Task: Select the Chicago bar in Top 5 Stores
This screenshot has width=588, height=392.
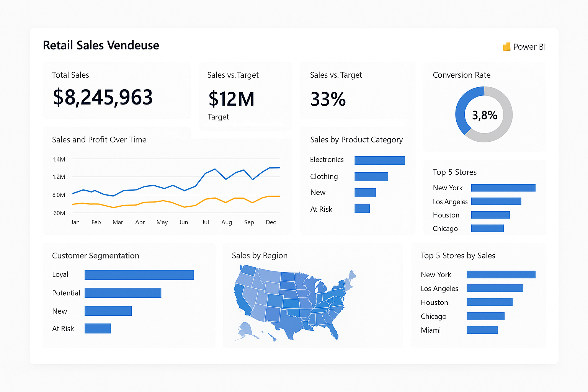Action: click(487, 228)
